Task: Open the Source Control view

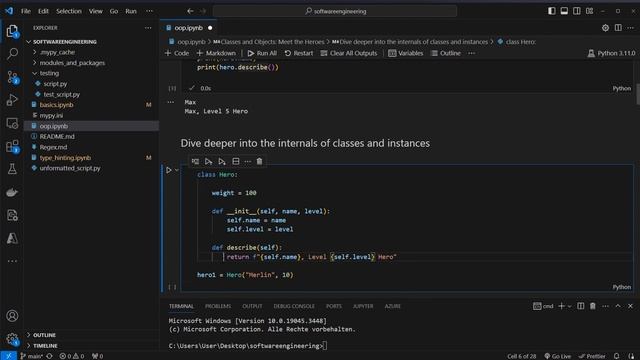Action: pos(12,77)
